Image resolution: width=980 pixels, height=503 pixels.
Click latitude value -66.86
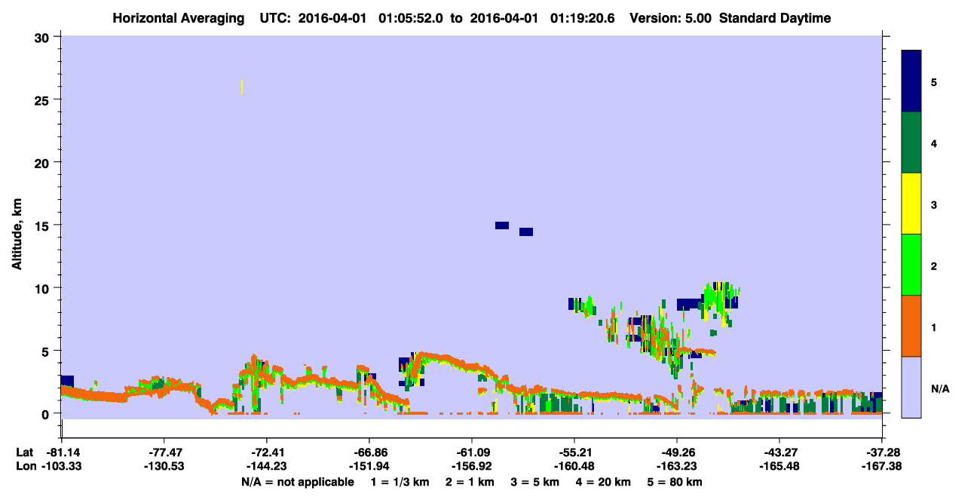pos(369,452)
